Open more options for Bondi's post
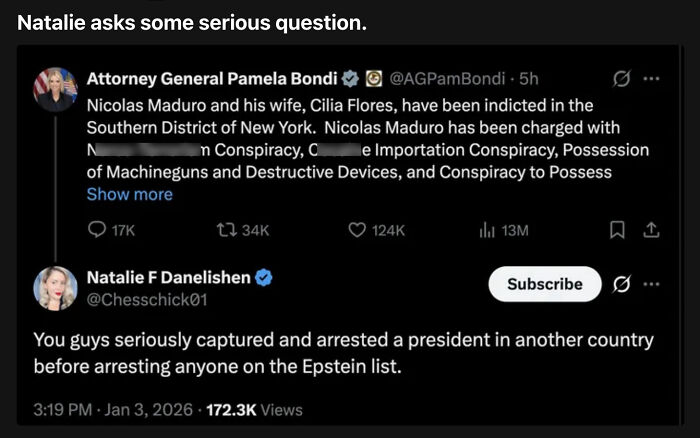The width and height of the screenshot is (700, 438). (652, 78)
